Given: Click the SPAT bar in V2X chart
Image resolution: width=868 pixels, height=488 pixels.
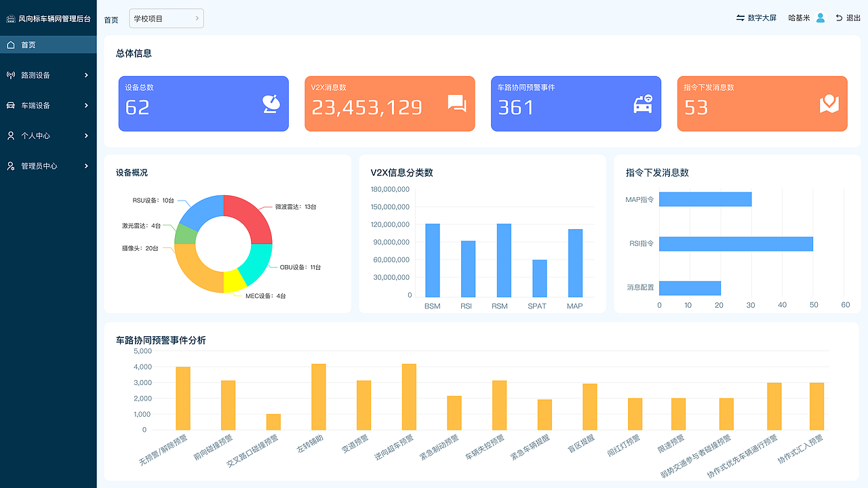Looking at the screenshot, I should click(x=539, y=278).
